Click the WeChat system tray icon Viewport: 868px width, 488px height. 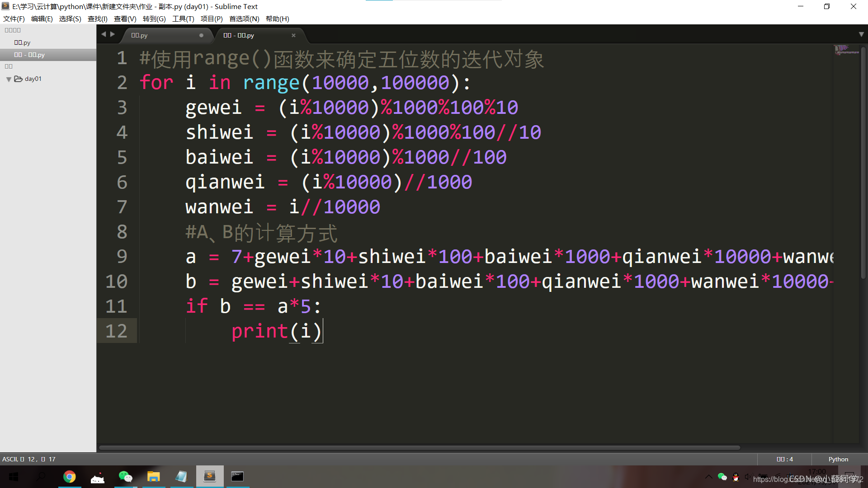coord(722,477)
